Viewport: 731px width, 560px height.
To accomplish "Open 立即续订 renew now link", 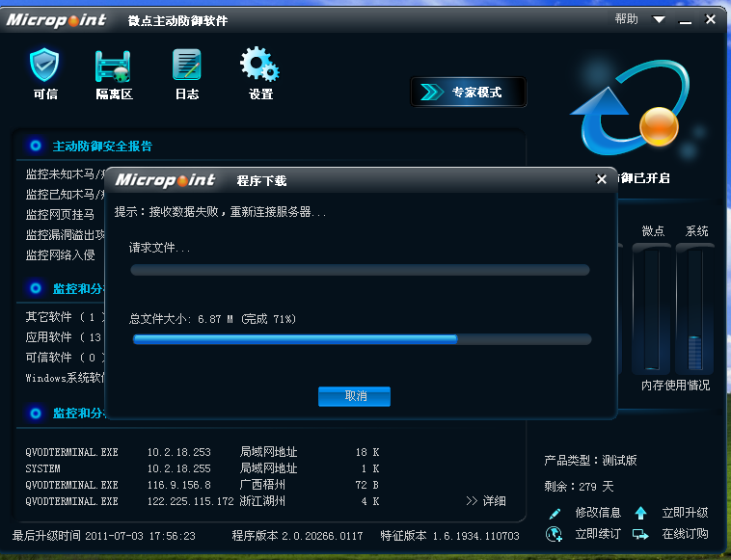I will (x=598, y=534).
